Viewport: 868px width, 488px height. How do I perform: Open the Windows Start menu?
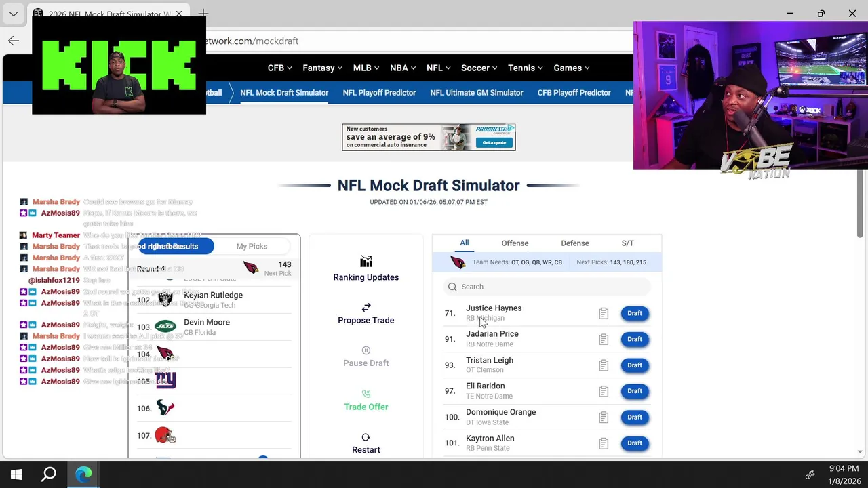[16, 474]
